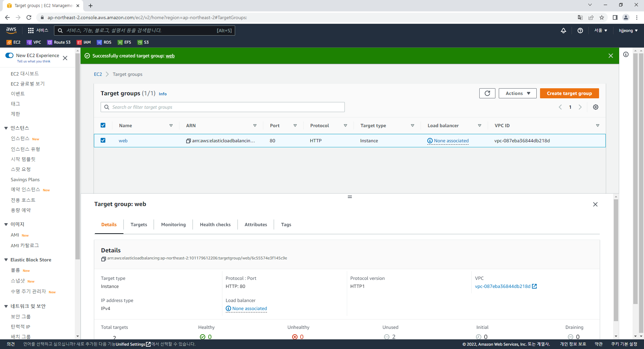Switch to the Details tab
This screenshot has width=644, height=349.
point(109,225)
